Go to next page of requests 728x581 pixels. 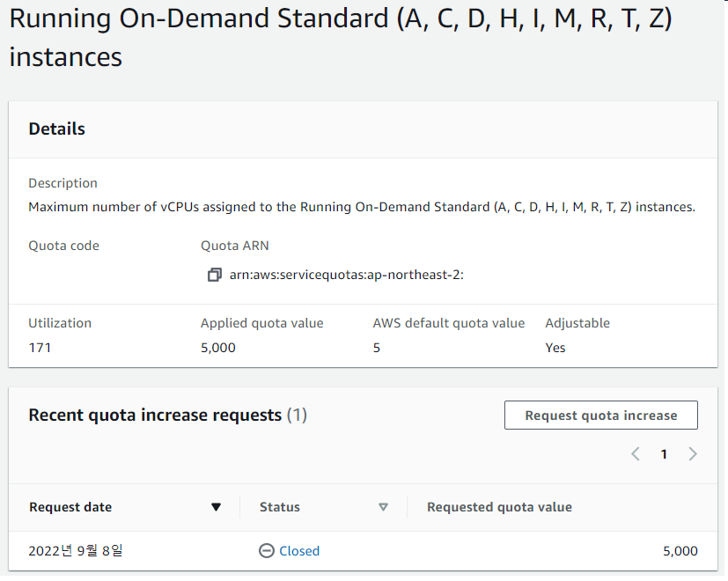coord(693,454)
